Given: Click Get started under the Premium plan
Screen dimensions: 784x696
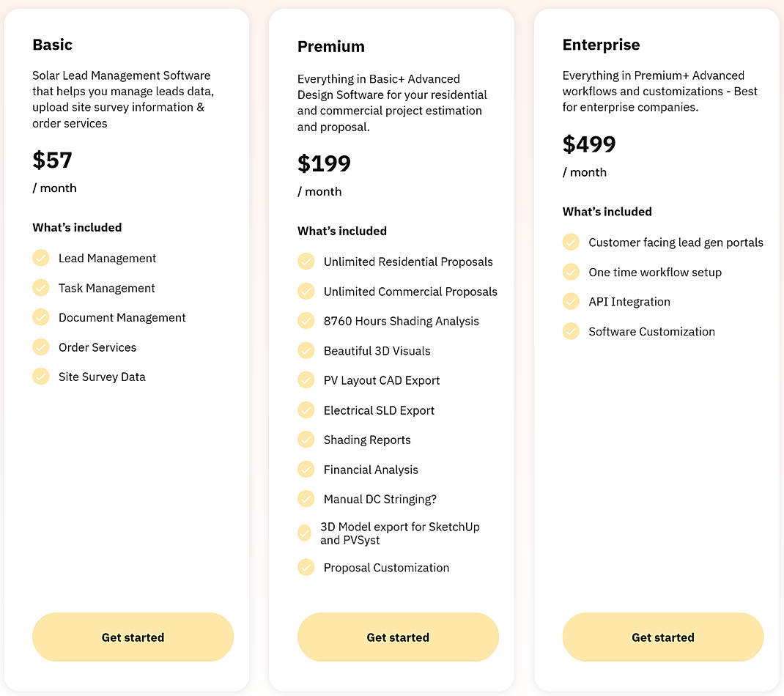Looking at the screenshot, I should coord(398,637).
